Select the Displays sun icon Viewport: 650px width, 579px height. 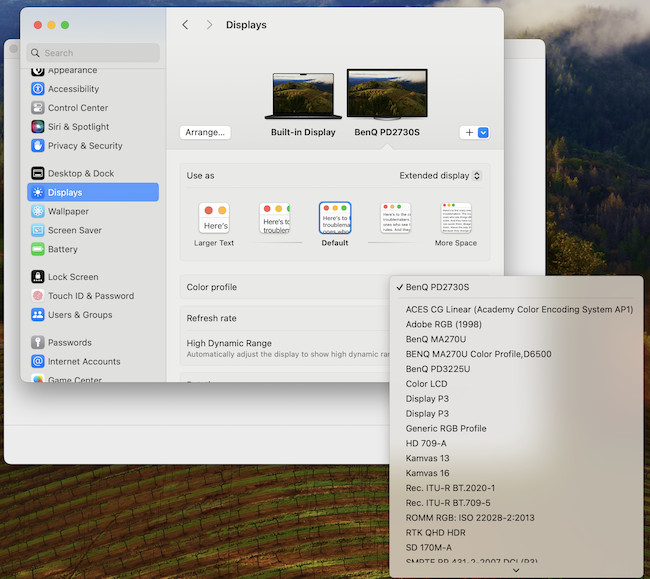(x=38, y=192)
